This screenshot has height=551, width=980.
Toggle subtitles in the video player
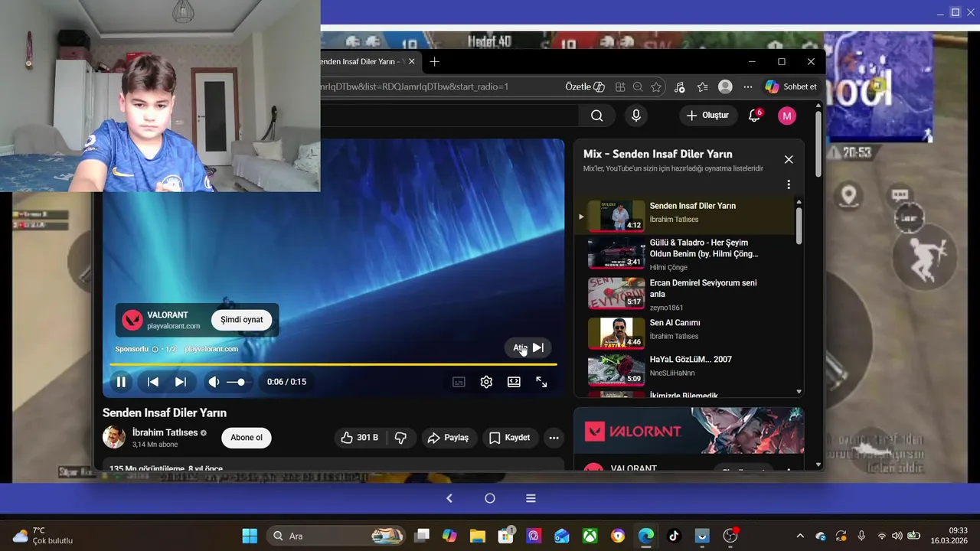click(459, 382)
